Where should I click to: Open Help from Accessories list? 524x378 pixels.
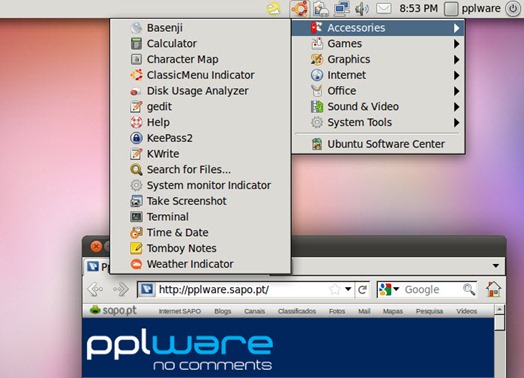[x=201, y=122]
